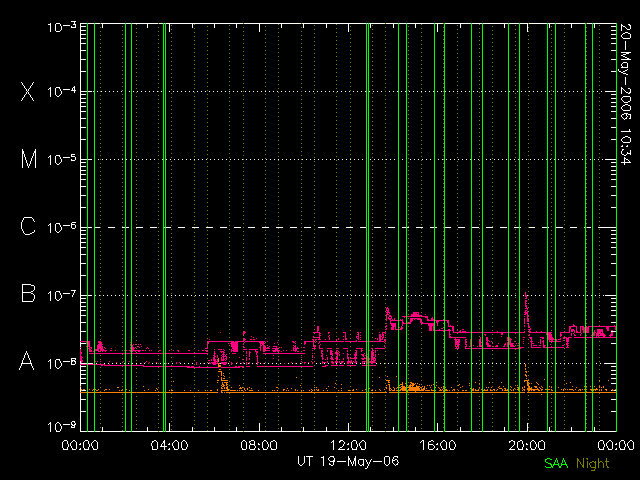Click the 10⁻³ y-axis tick label

click(x=62, y=27)
